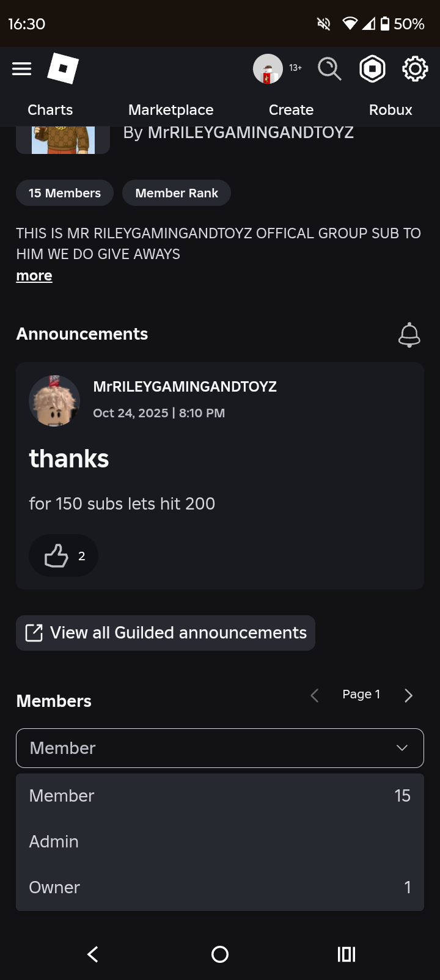Viewport: 440px width, 980px height.
Task: Click View all Guilded announcements
Action: pos(166,633)
